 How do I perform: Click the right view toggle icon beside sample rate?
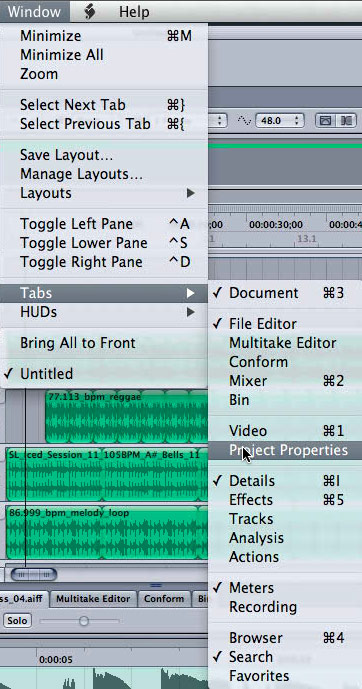[347, 120]
